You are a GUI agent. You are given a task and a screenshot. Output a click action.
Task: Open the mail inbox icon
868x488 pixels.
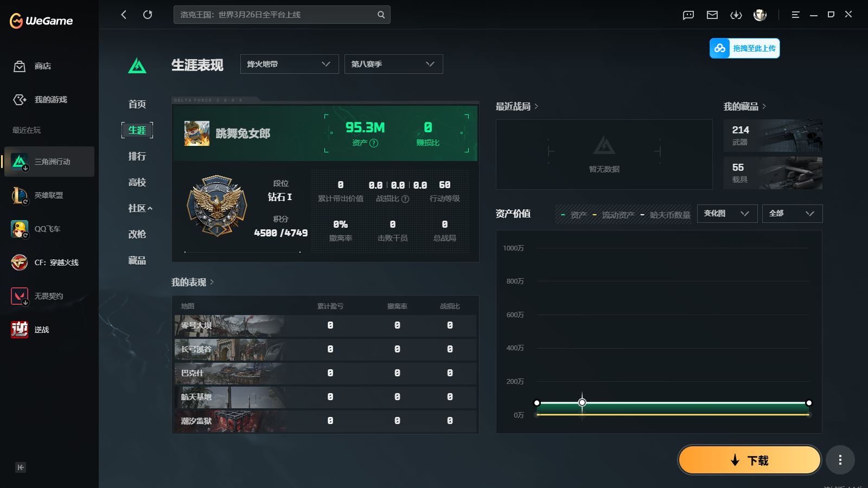click(x=712, y=15)
